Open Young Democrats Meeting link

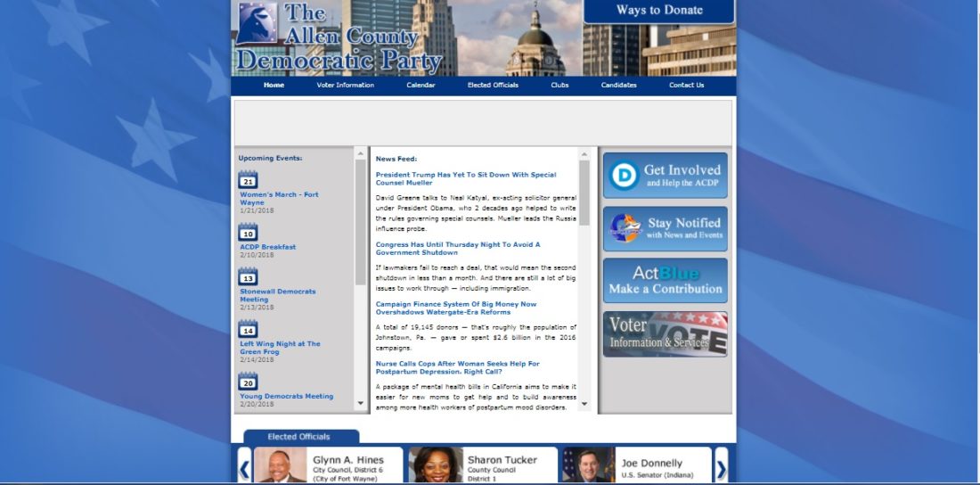[x=287, y=396]
